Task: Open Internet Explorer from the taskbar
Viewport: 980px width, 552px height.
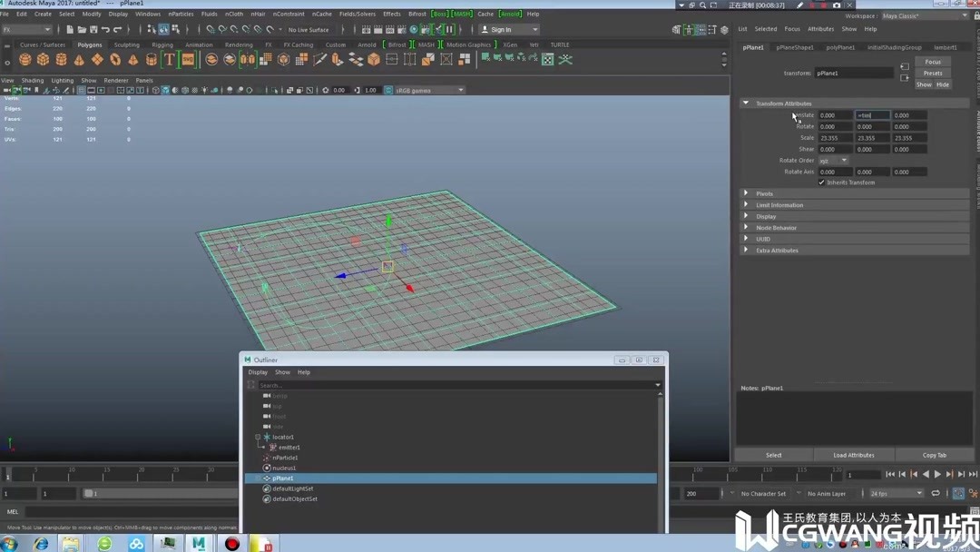Action: [x=42, y=543]
